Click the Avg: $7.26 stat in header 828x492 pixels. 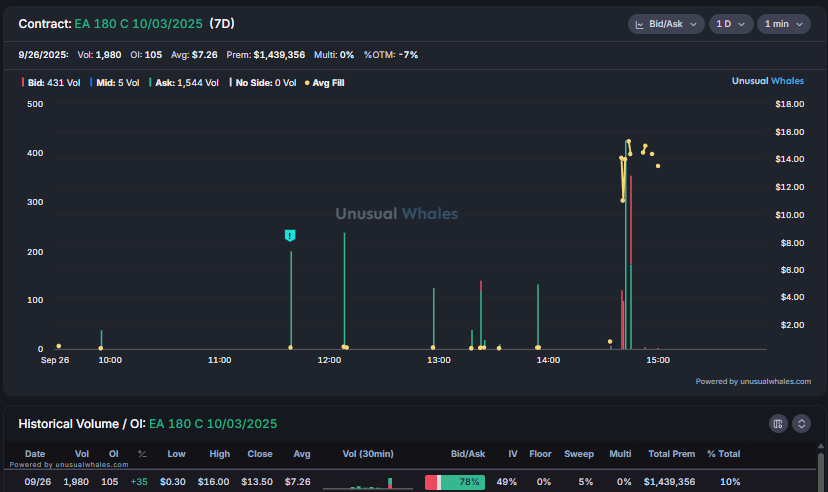tap(194, 55)
